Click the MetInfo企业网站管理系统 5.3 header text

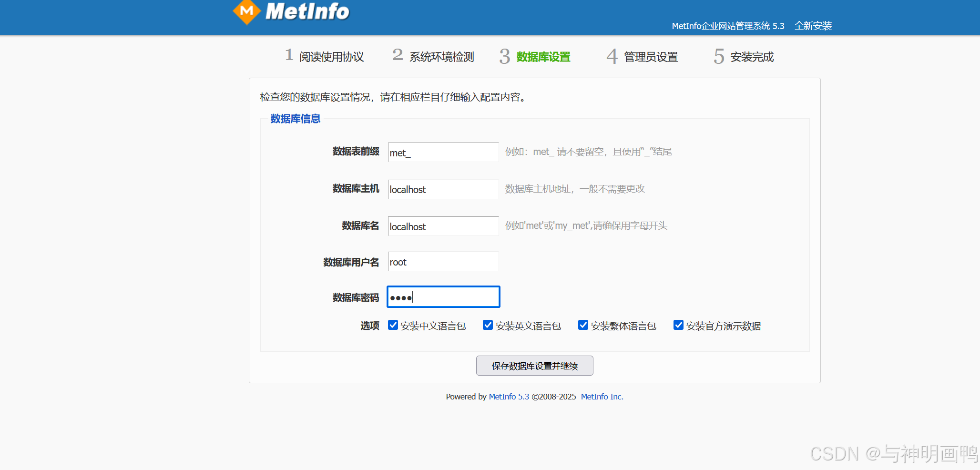point(728,26)
